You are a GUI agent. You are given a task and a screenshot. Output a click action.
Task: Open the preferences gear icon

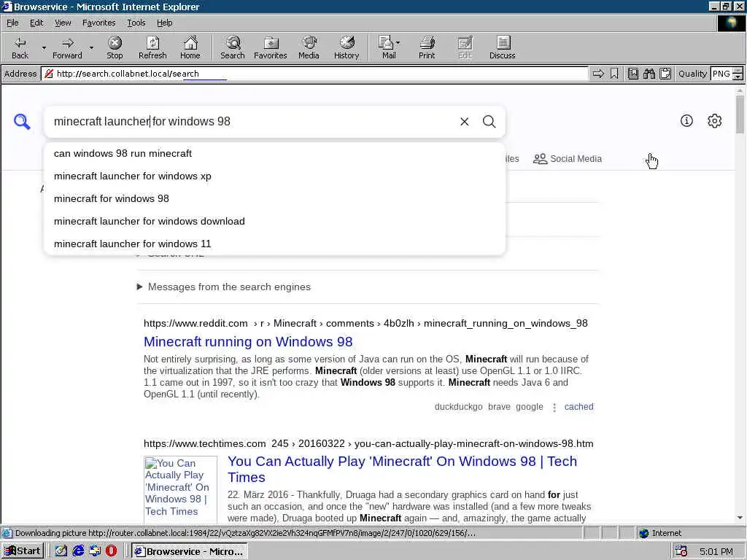pos(715,121)
